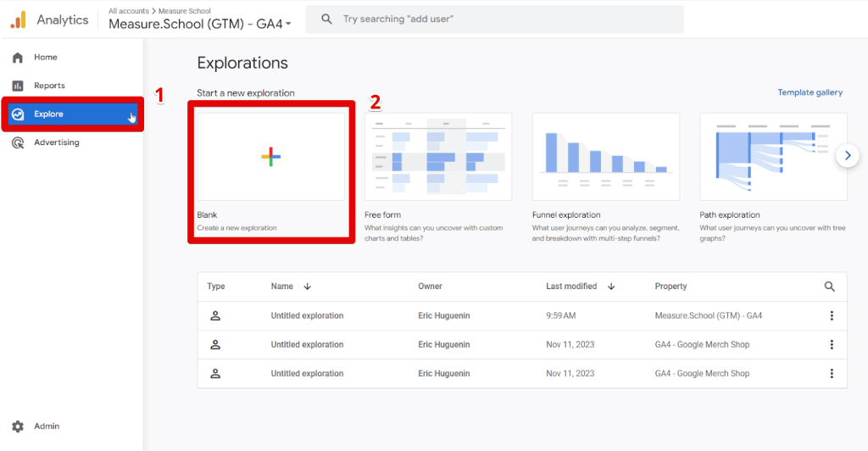Select Explore in the left navigation
The width and height of the screenshot is (868, 451).
click(x=48, y=114)
